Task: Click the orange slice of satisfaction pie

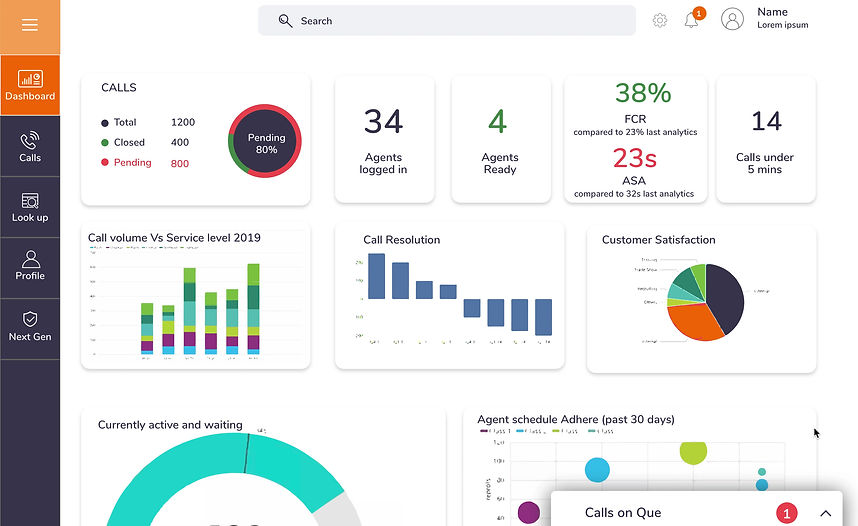Action: pos(693,320)
